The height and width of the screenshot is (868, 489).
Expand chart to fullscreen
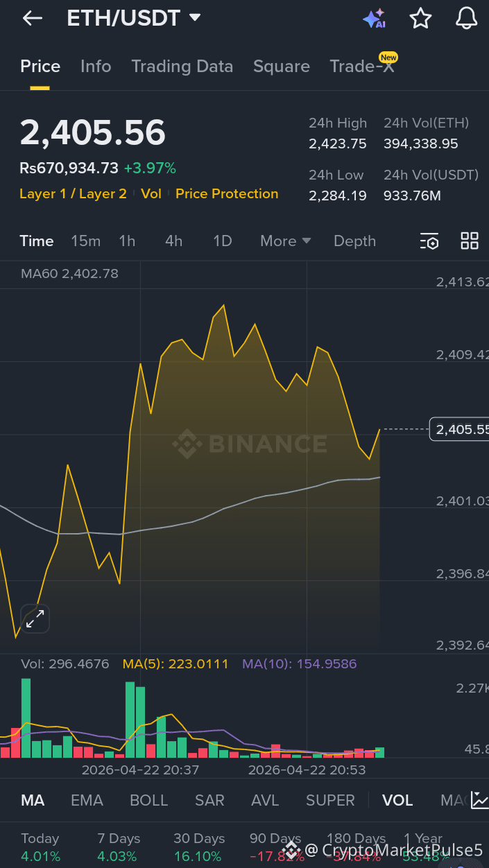pos(35,618)
